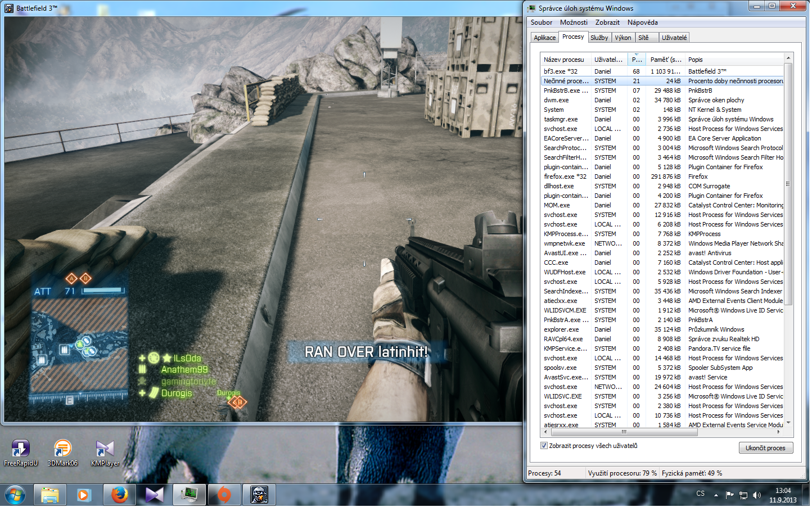Image resolution: width=812 pixels, height=507 pixels.
Task: Select the RAVCpl64.exe process row
Action: click(662, 339)
